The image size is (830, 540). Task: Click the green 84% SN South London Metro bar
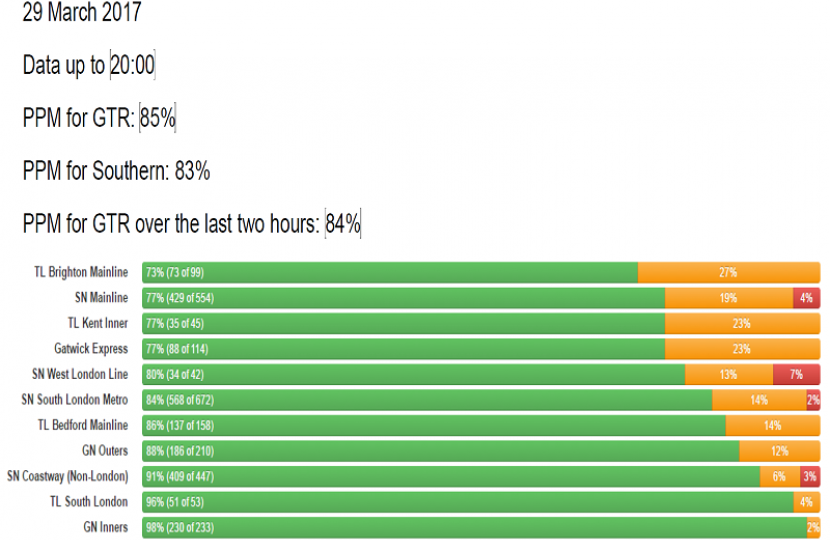[x=426, y=400]
